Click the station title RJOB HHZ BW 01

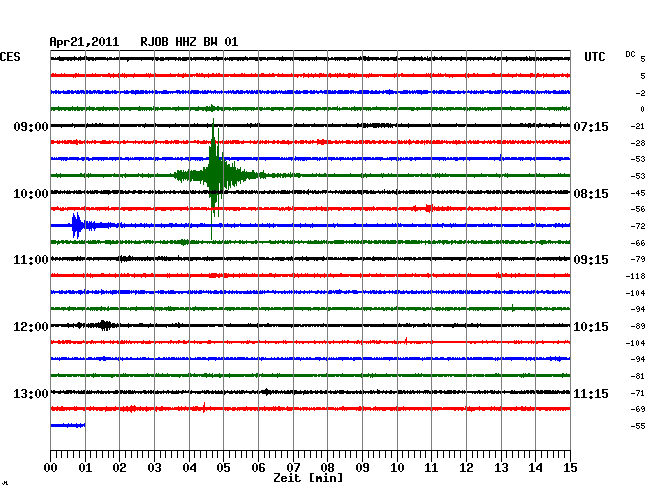click(x=189, y=42)
